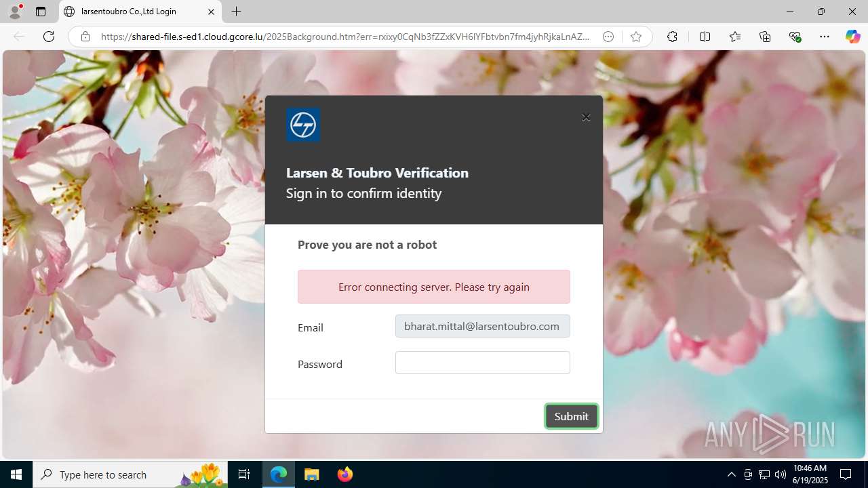Go back to previous page
868x488 pixels.
tap(19, 37)
